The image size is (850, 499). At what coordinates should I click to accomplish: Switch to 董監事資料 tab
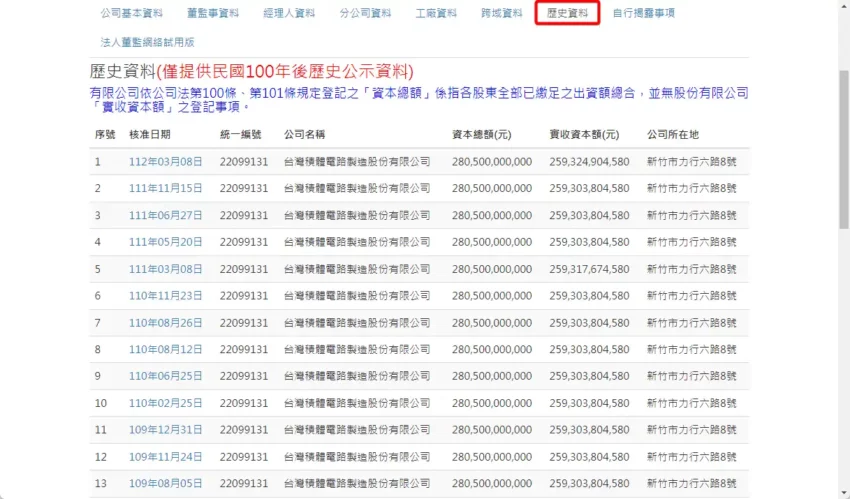(x=212, y=13)
